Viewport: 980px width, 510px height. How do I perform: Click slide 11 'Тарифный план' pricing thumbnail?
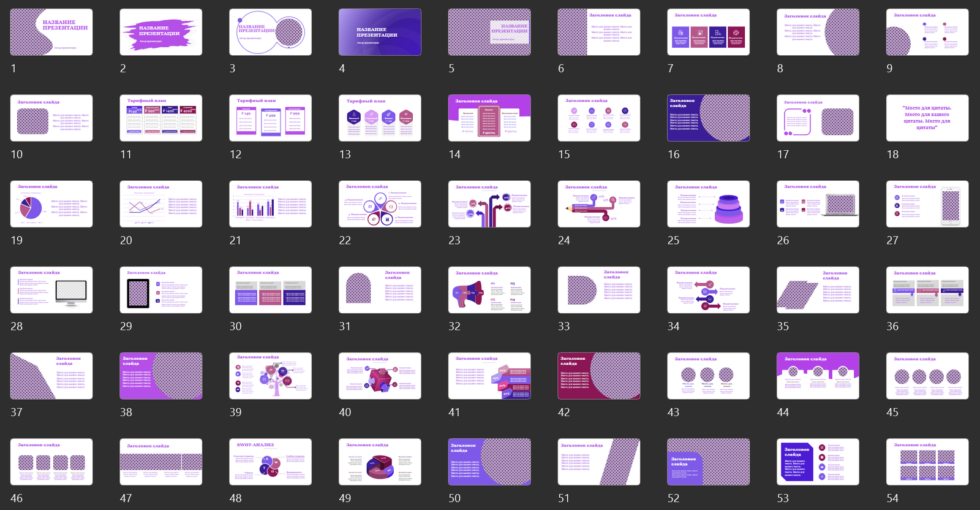(x=160, y=118)
